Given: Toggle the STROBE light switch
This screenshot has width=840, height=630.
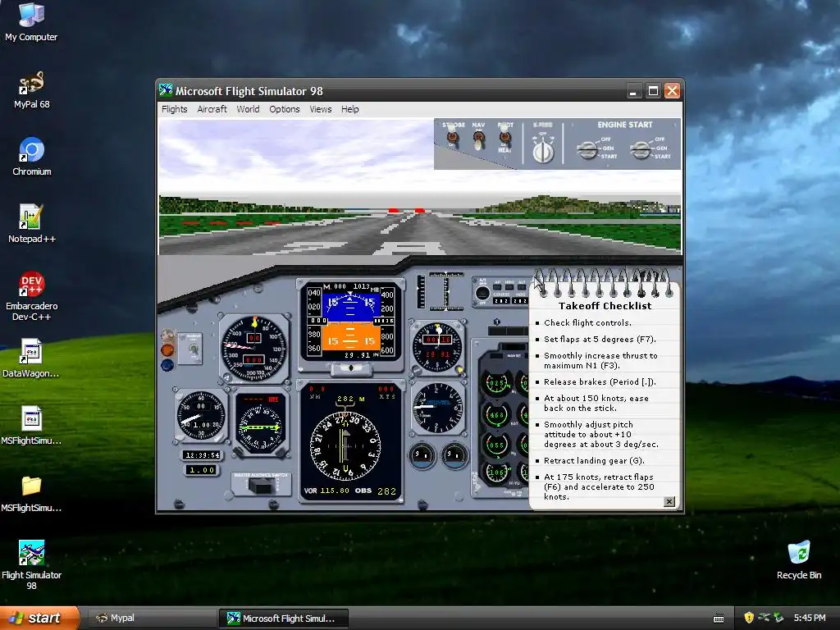Looking at the screenshot, I should [x=453, y=139].
